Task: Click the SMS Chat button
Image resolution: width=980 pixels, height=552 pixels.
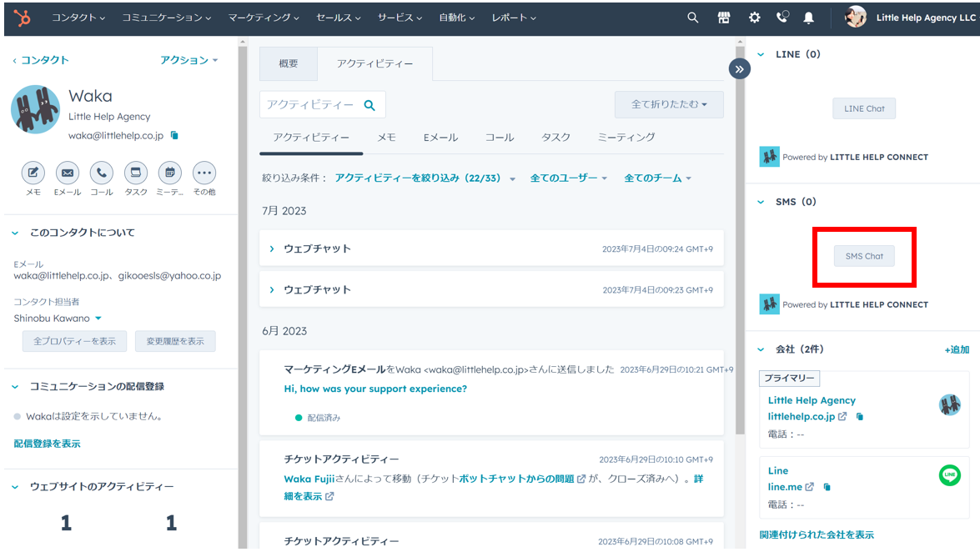Action: (864, 256)
